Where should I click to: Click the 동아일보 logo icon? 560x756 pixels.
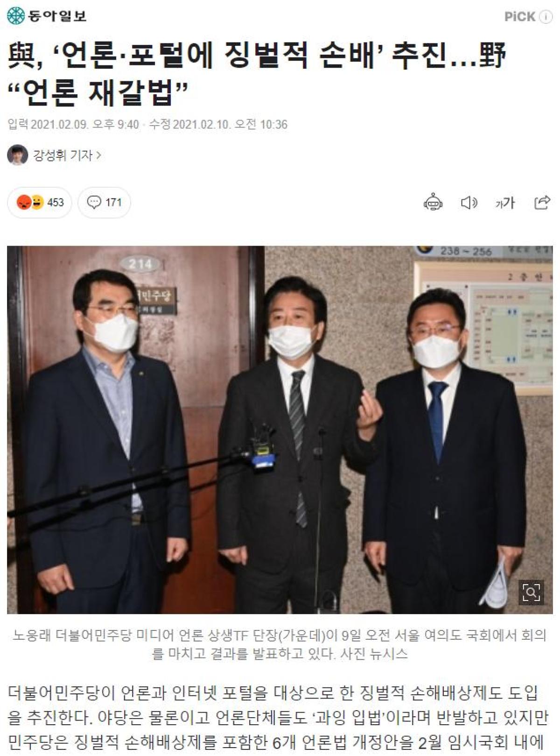[x=16, y=16]
